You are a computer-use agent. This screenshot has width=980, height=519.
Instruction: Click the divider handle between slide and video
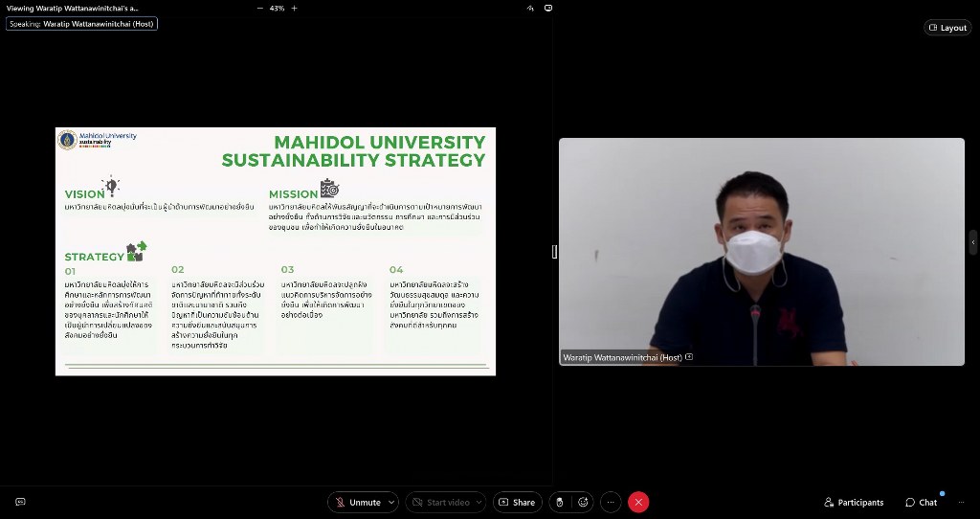(554, 251)
